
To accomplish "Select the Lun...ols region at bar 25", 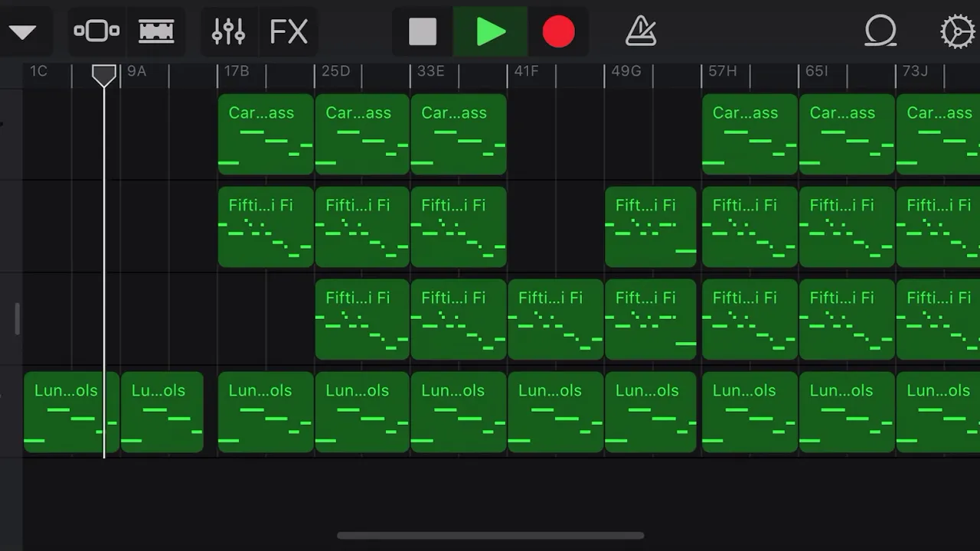I will tap(363, 412).
